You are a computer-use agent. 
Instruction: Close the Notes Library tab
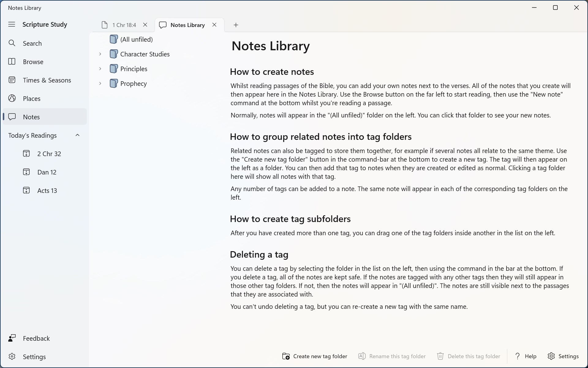pyautogui.click(x=214, y=25)
